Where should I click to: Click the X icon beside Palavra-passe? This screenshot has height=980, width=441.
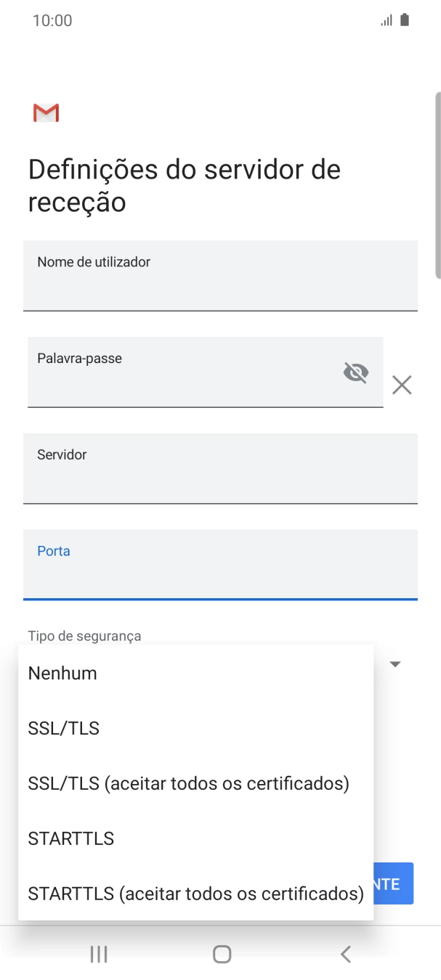(401, 385)
